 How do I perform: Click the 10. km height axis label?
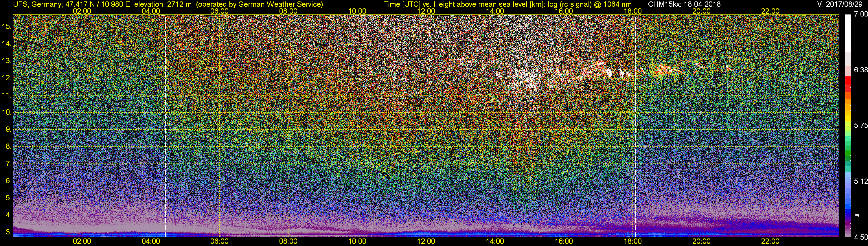pos(7,112)
